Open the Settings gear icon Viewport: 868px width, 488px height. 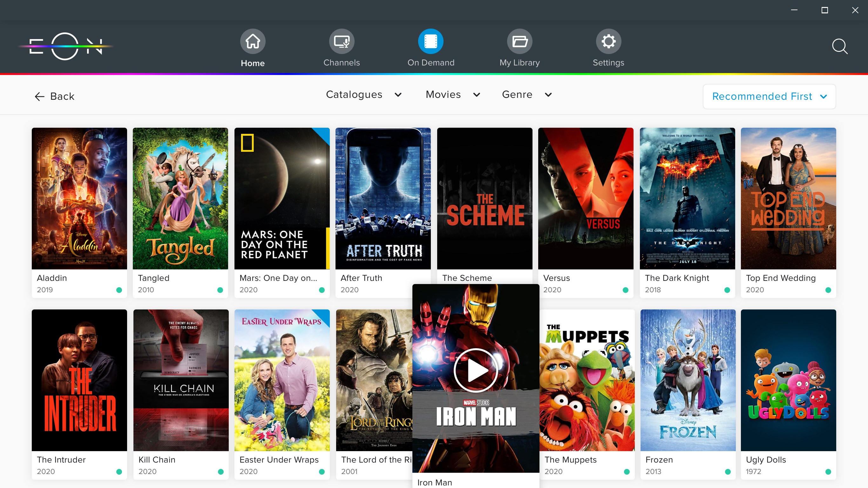click(x=608, y=41)
